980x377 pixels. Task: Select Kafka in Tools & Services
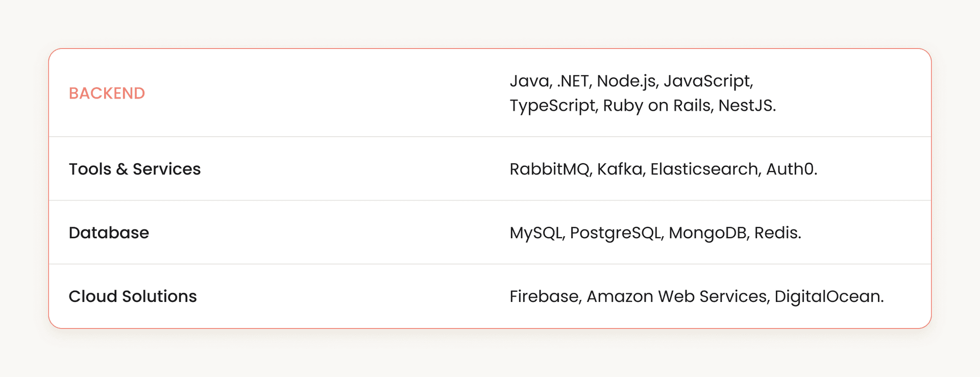point(620,169)
